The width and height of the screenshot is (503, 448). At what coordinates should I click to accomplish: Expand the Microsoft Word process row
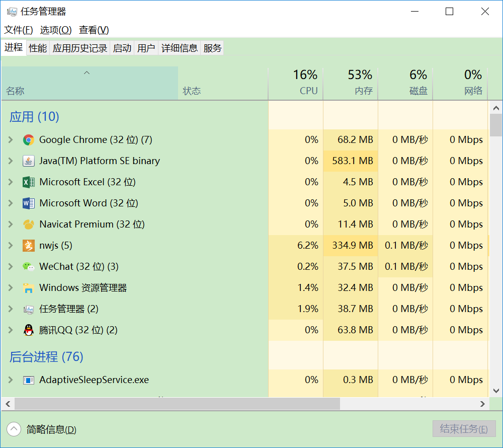pyautogui.click(x=11, y=203)
